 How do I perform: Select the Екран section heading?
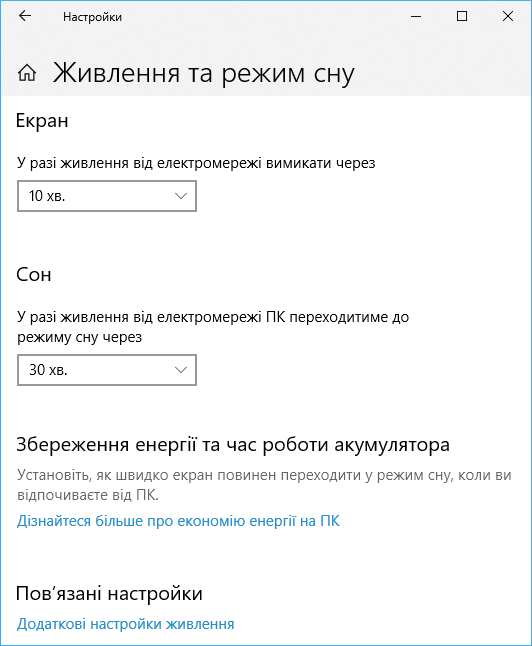tap(42, 121)
